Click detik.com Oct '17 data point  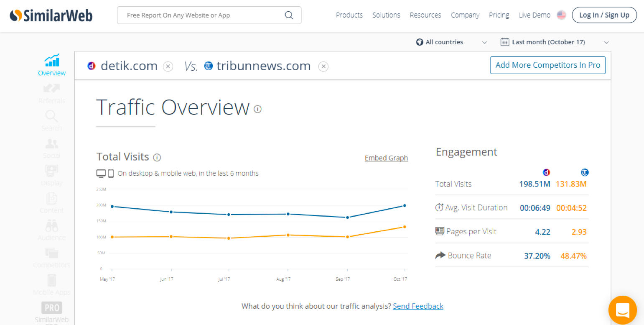(x=405, y=205)
